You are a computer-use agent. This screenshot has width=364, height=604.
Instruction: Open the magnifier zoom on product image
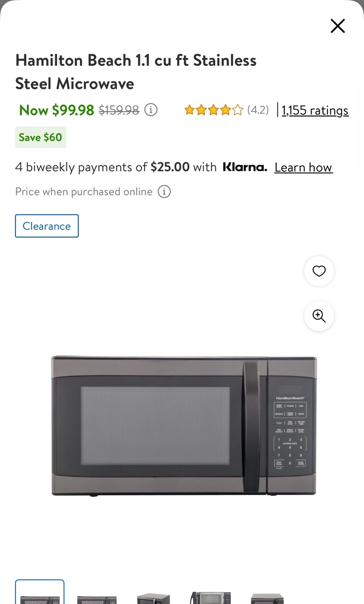[319, 316]
